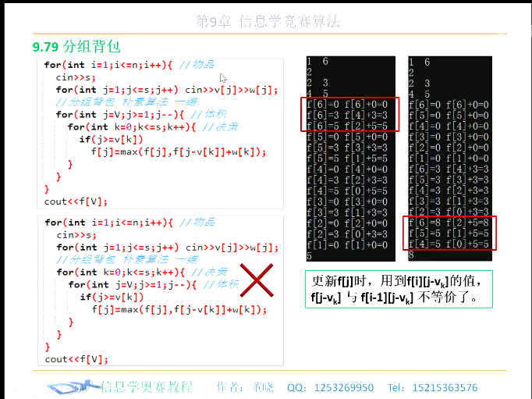This screenshot has width=532, height=399.
Task: Click the bottom code block's for k=0 loop
Action: tap(121, 272)
